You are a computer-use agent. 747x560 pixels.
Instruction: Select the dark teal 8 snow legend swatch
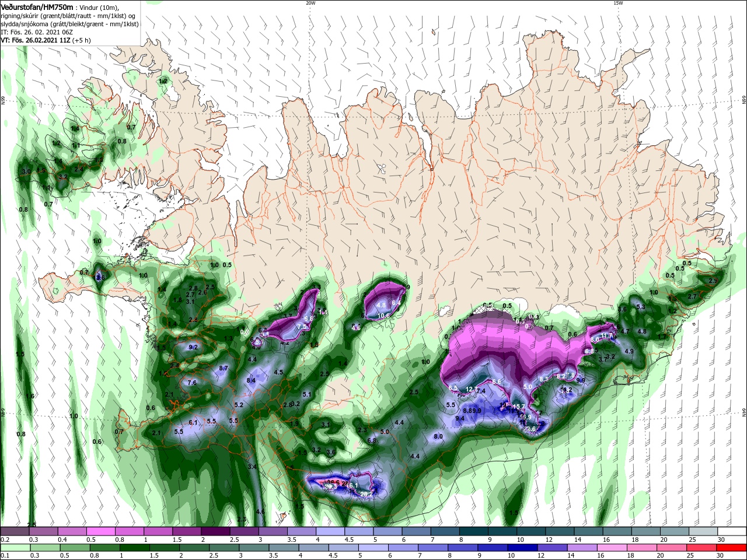(474, 531)
